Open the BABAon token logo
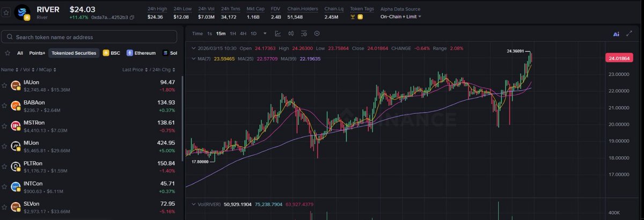This screenshot has height=220, width=644. 16,106
